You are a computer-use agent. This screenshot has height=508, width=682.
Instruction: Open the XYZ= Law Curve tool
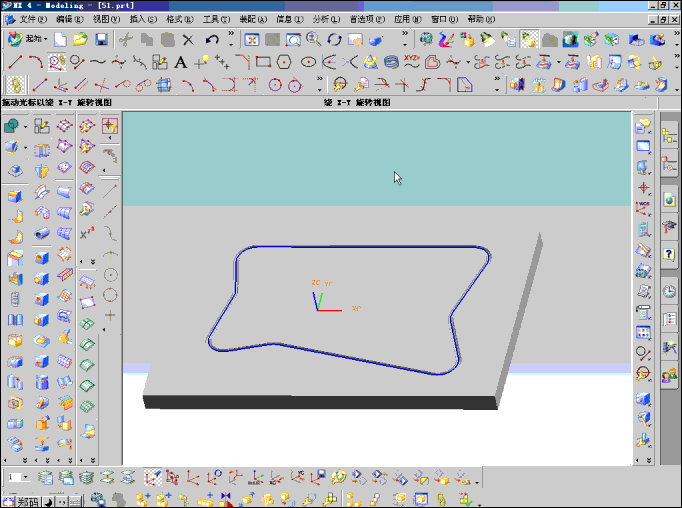click(411, 62)
